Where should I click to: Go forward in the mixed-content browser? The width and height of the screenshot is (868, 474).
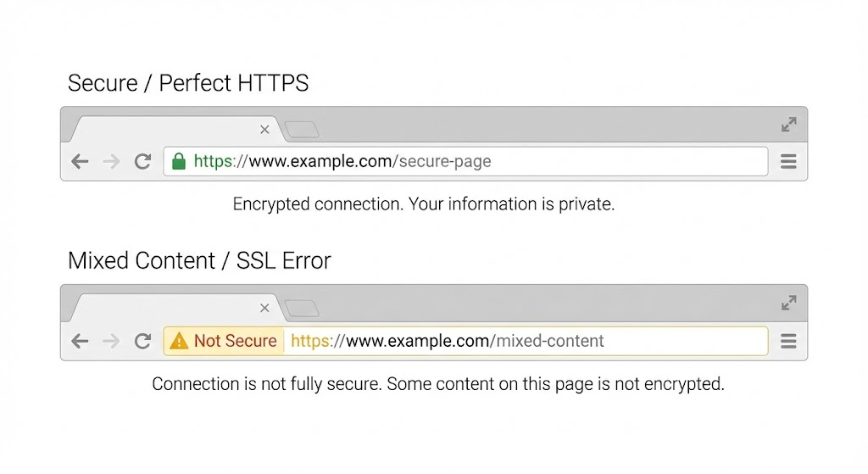coord(111,341)
